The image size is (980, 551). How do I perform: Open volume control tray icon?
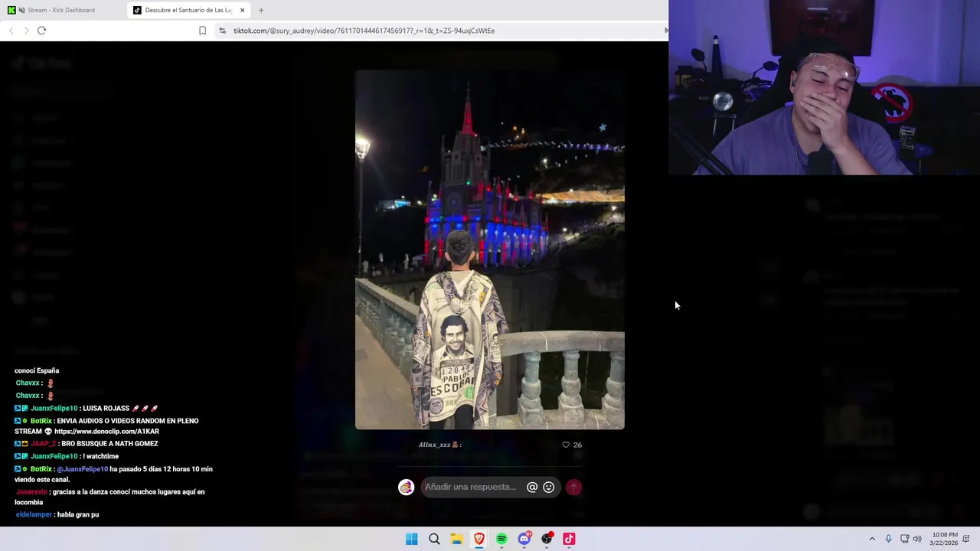tap(917, 539)
